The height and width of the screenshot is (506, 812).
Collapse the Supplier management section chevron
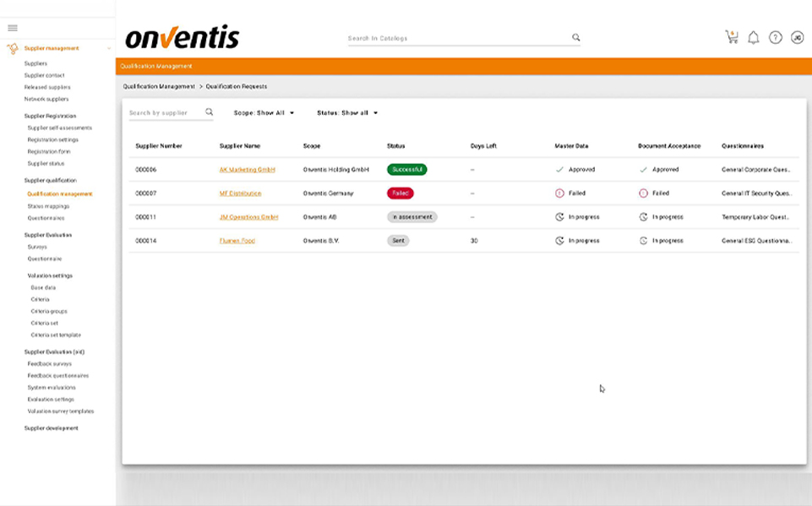click(109, 49)
